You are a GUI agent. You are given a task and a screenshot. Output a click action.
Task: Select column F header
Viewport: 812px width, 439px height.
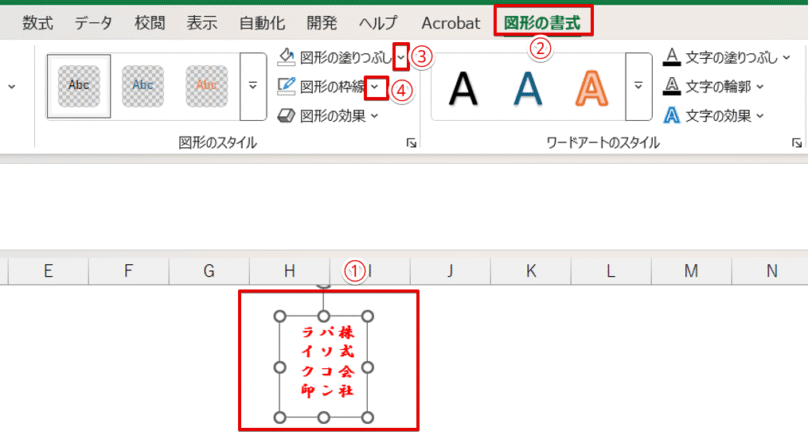coord(128,271)
